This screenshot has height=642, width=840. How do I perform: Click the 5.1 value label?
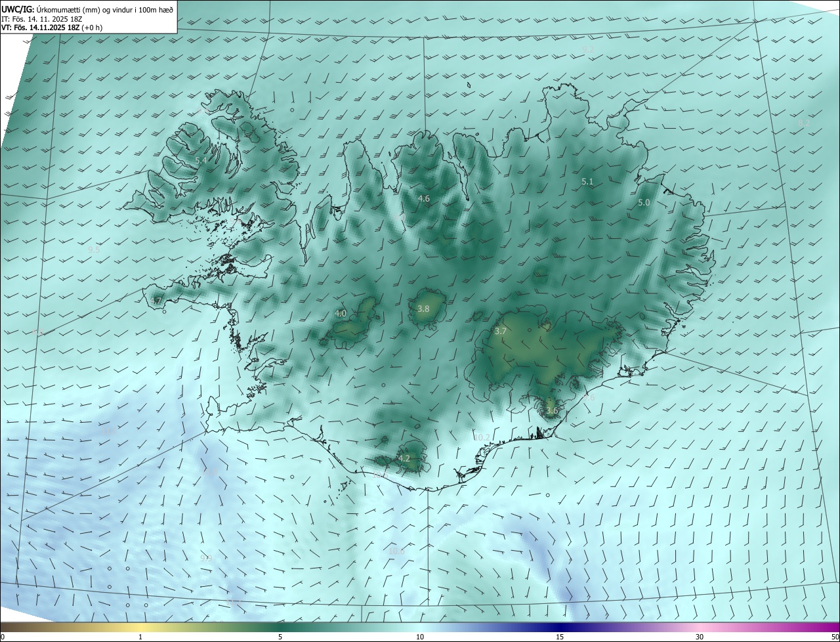coord(587,182)
